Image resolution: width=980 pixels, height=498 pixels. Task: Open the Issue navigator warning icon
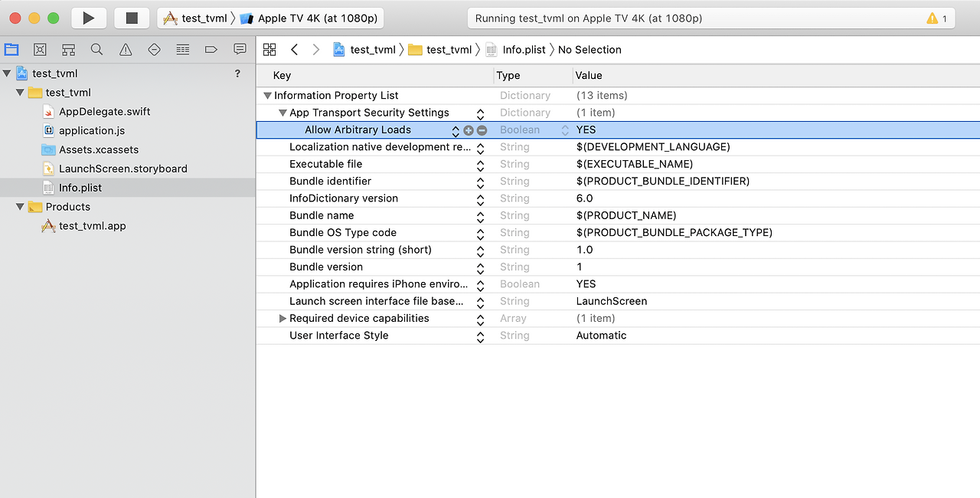pos(126,50)
